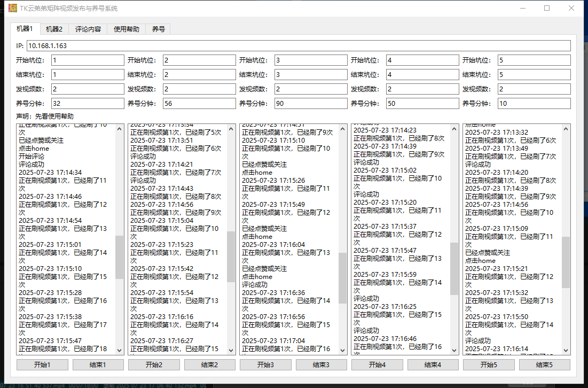Focus the 开始坑位 field with value 4

(422, 60)
